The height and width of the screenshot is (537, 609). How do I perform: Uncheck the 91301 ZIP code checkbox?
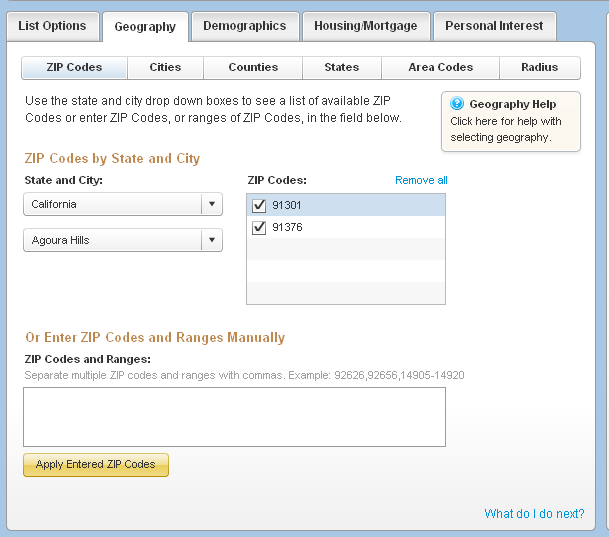(x=260, y=205)
